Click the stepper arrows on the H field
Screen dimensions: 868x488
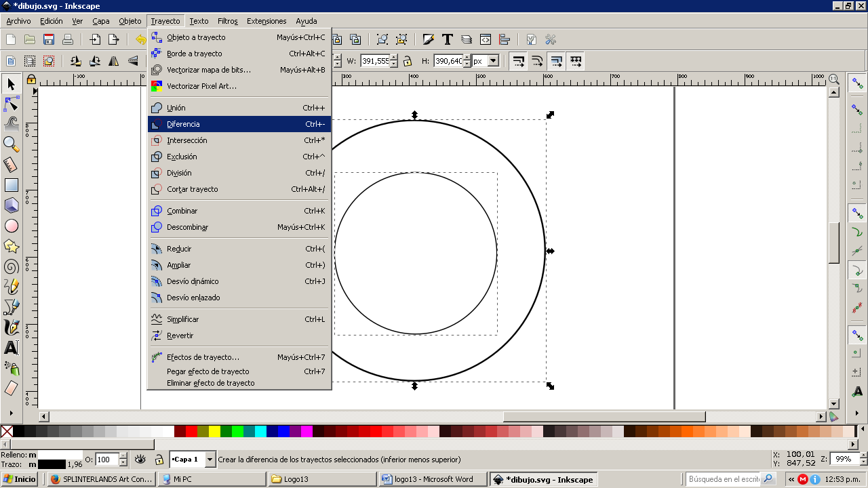467,61
